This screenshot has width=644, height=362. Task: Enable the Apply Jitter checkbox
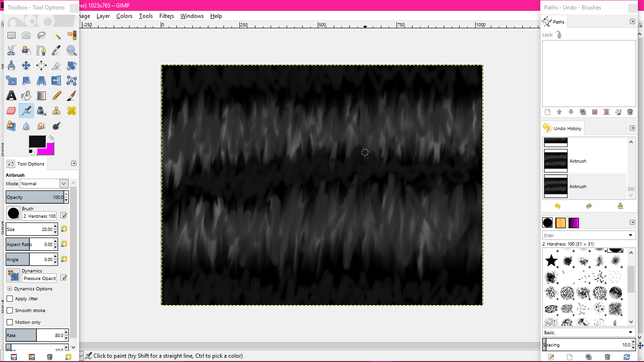(10, 299)
